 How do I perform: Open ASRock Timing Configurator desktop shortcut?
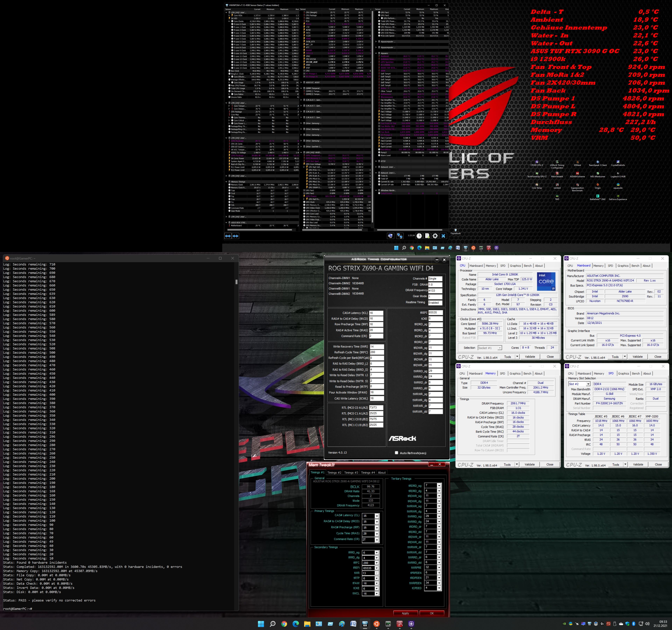pos(557,165)
